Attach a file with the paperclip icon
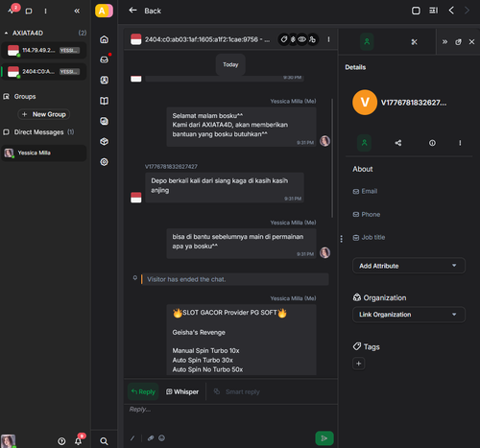 click(151, 438)
